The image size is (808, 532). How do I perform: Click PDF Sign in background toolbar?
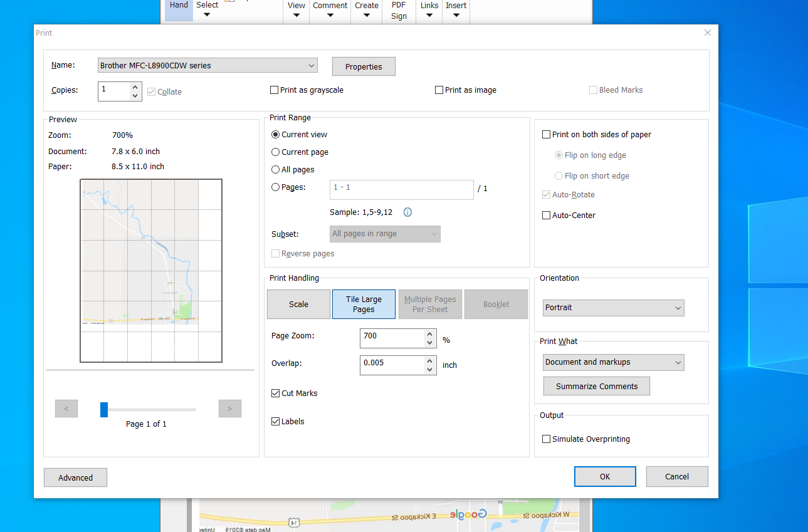[399, 11]
